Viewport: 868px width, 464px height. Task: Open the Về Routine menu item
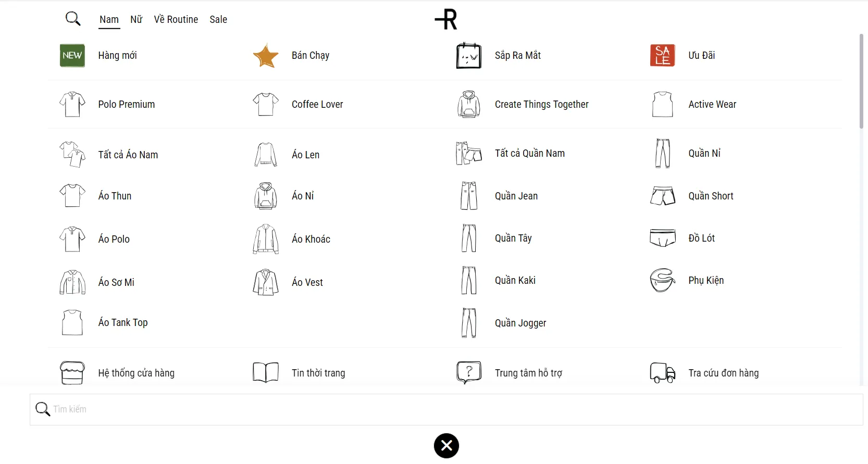[176, 20]
